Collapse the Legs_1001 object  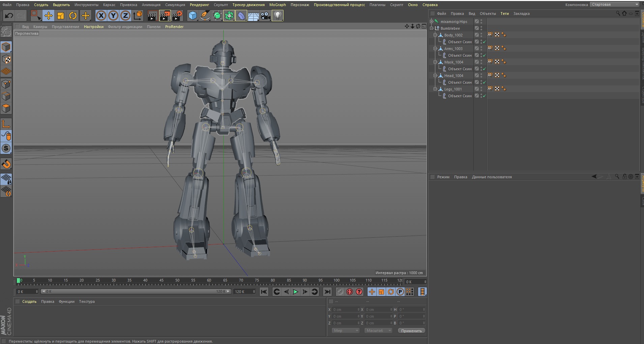point(435,89)
